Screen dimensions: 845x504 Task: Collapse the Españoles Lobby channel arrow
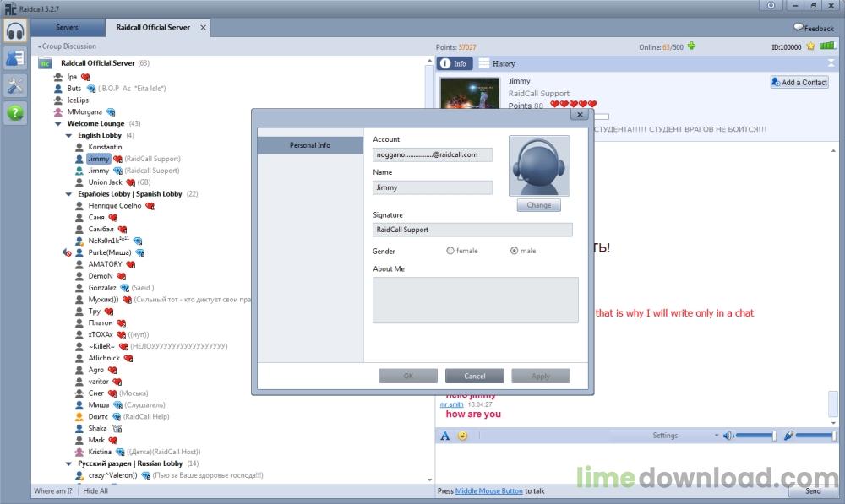68,194
